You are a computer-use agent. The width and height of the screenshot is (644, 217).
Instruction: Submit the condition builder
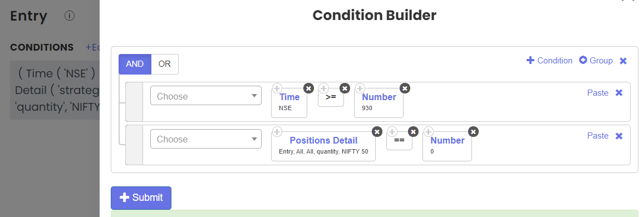tap(141, 198)
